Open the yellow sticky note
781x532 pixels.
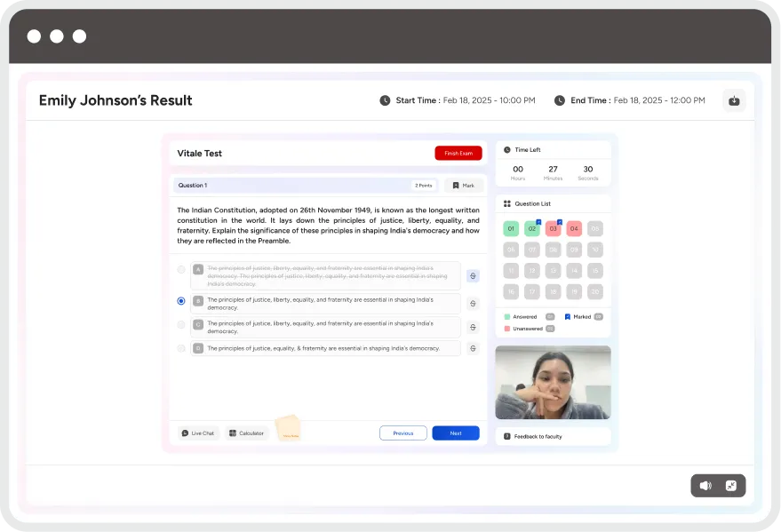(289, 428)
